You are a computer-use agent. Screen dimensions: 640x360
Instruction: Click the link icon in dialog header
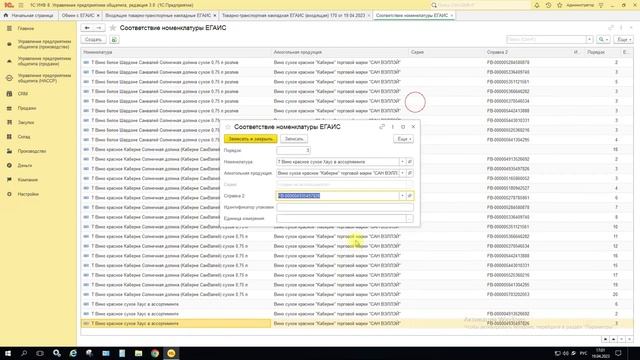point(382,127)
